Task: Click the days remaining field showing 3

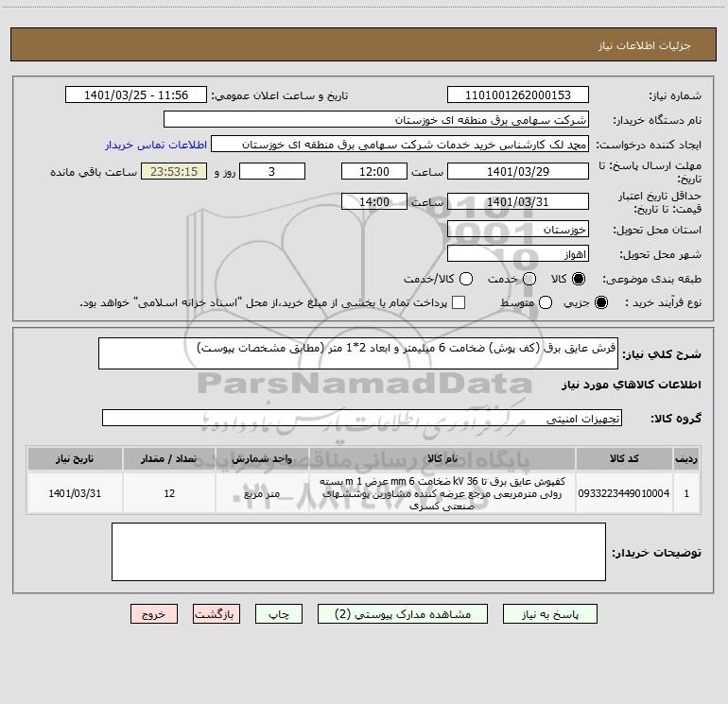Action: pyautogui.click(x=272, y=171)
